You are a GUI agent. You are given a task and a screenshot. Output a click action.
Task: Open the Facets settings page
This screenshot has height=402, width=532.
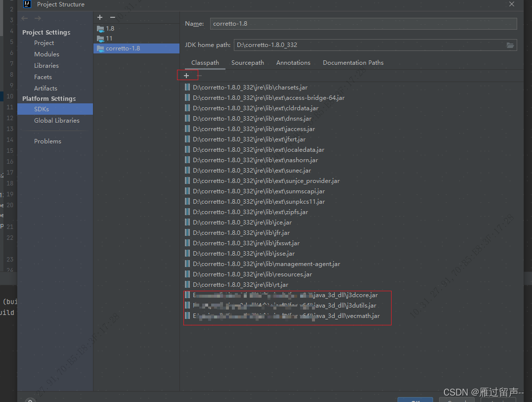coord(43,77)
